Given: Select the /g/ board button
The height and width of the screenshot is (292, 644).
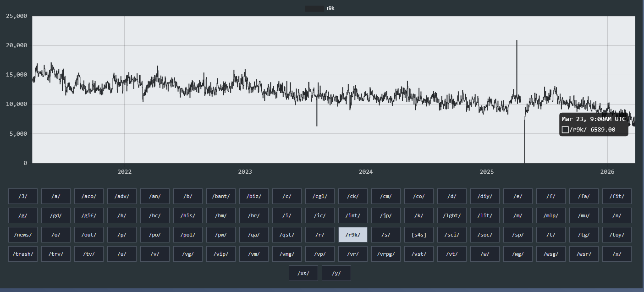Looking at the screenshot, I should [23, 215].
